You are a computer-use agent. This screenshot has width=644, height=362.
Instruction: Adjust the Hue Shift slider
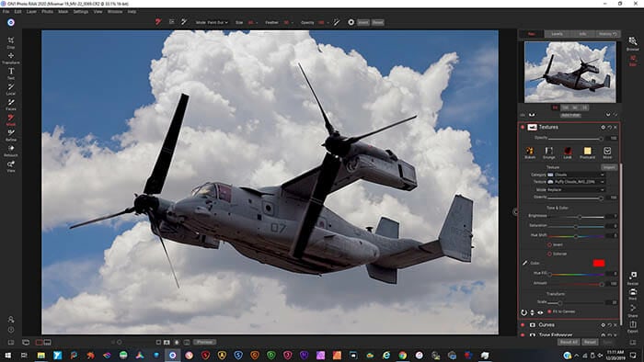(x=576, y=236)
